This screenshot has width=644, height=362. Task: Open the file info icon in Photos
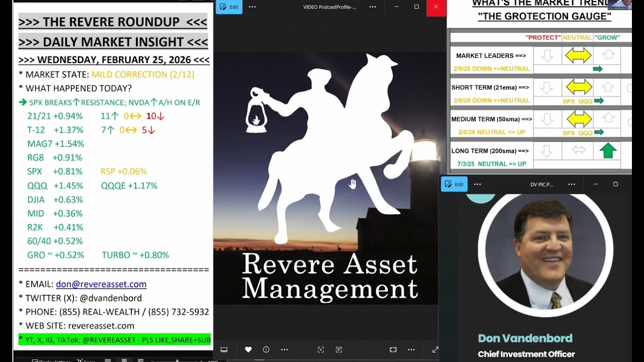266,349
